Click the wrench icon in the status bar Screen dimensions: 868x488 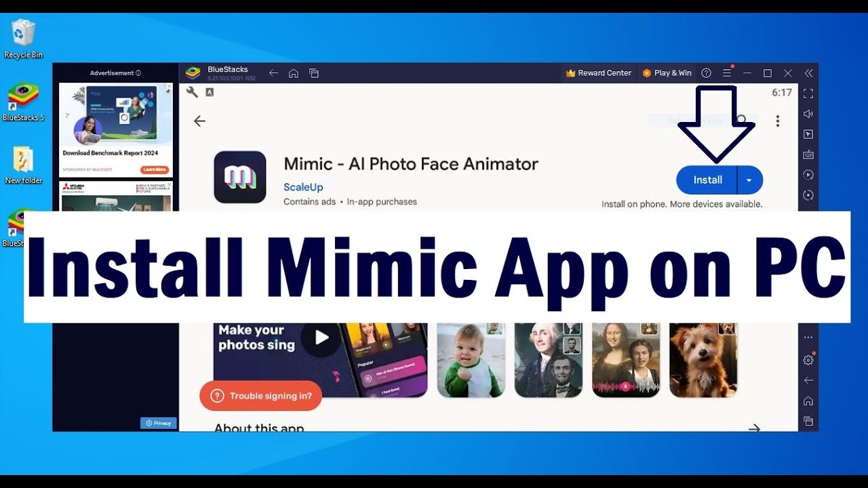click(x=193, y=92)
